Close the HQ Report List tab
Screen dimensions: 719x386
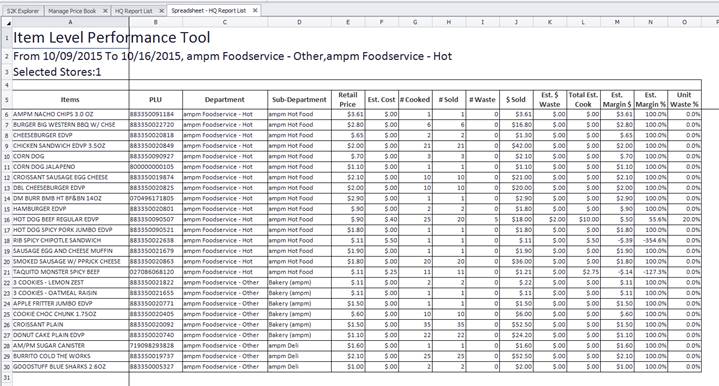(x=161, y=11)
